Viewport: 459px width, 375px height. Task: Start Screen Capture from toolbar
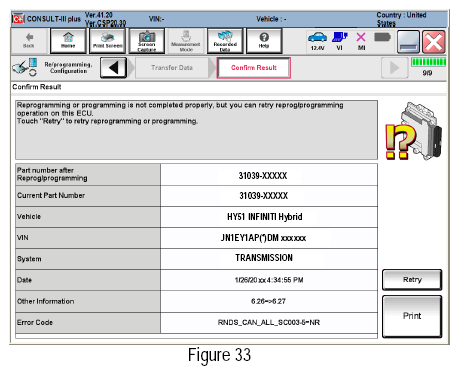147,41
